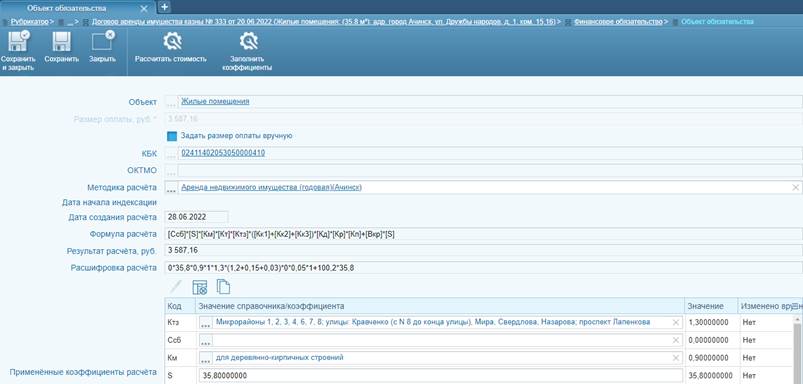Image resolution: width=803 pixels, height=384 pixels.
Task: Select the Ктз code cell
Action: pyautogui.click(x=180, y=323)
